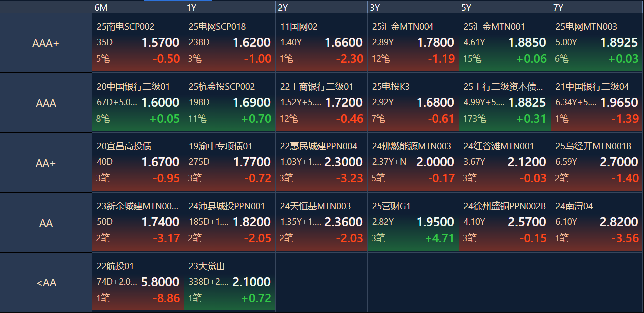The image size is (644, 313).
Task: Open the 25南电SCP002 bond card
Action: point(138,43)
